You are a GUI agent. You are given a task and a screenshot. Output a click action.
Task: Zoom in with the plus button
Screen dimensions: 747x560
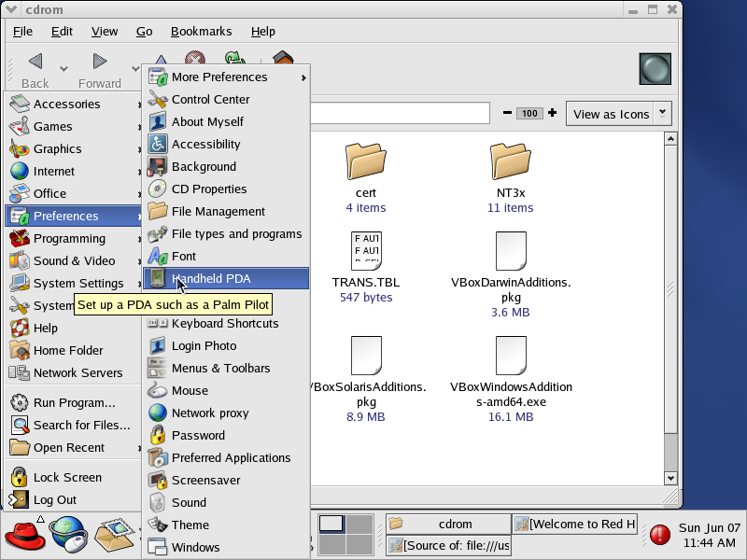[552, 113]
